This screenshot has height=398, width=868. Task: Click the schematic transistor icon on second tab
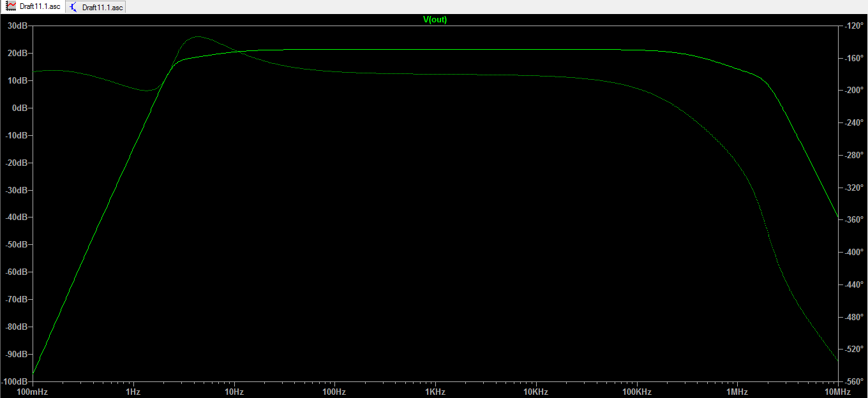(73, 7)
